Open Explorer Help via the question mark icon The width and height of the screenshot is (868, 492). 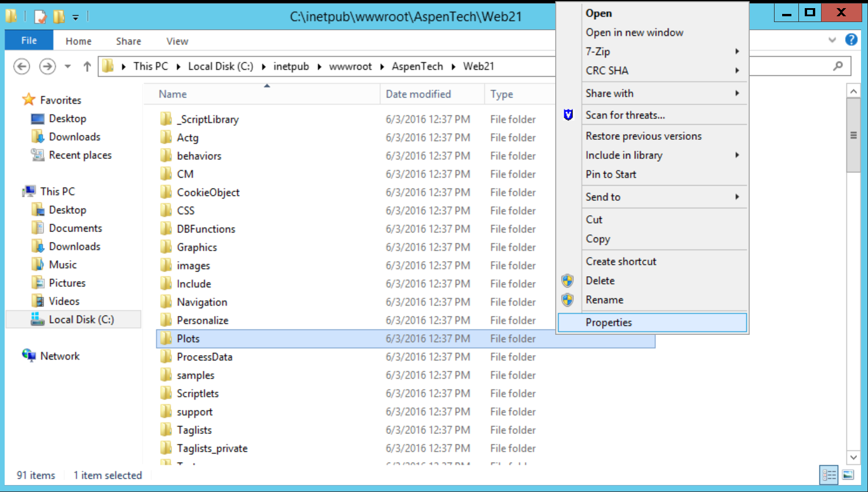tap(851, 40)
